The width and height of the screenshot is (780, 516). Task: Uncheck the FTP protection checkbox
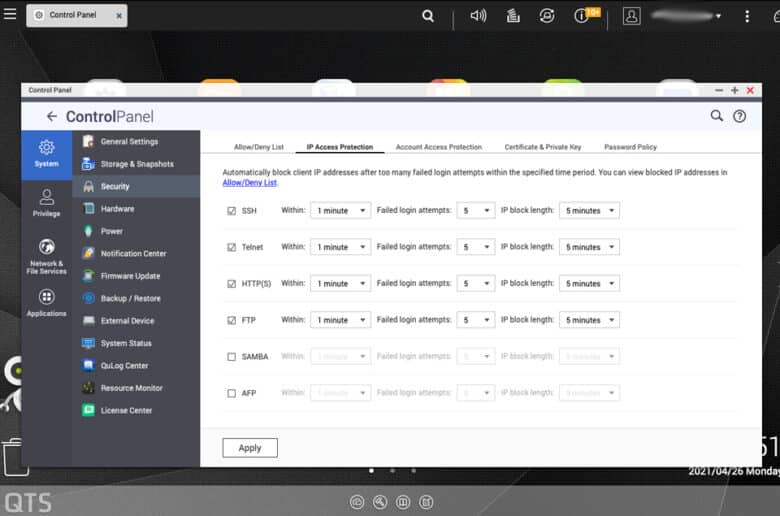click(x=231, y=320)
